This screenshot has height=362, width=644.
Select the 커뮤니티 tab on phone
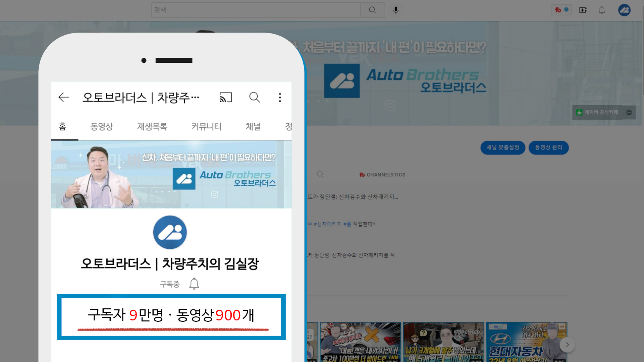207,126
